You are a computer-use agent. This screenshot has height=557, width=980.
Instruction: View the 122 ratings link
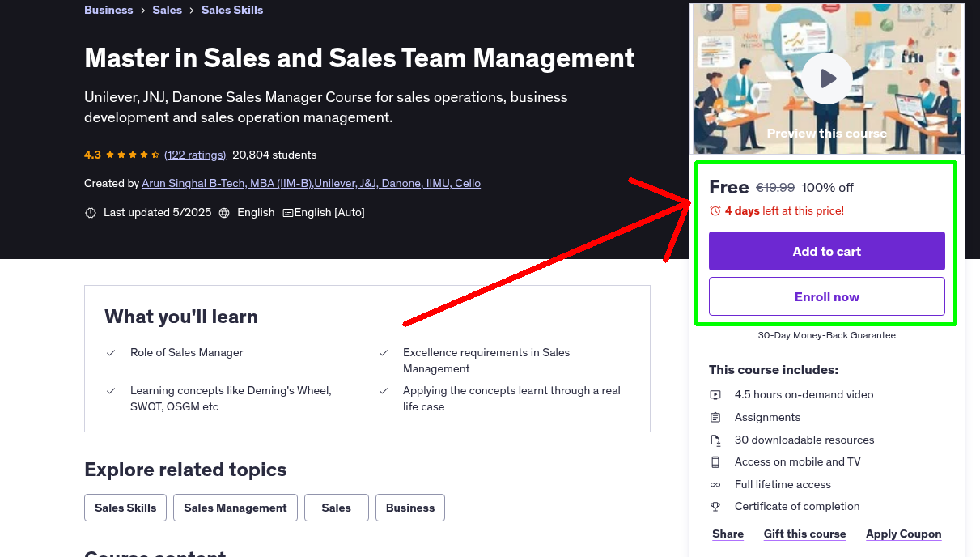click(195, 155)
